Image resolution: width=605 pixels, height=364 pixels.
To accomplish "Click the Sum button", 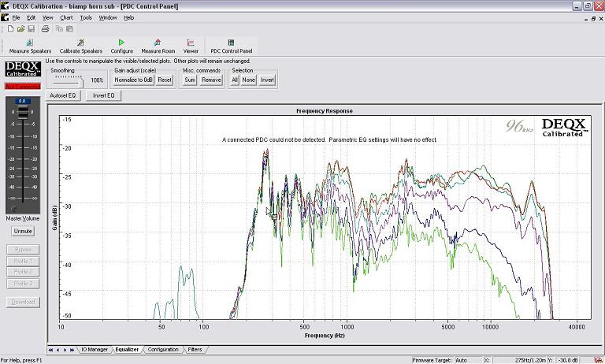I will click(x=190, y=80).
